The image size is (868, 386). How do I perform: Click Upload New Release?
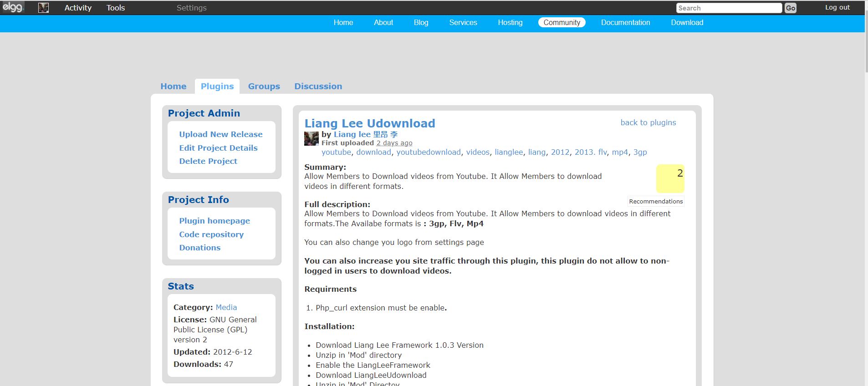221,134
